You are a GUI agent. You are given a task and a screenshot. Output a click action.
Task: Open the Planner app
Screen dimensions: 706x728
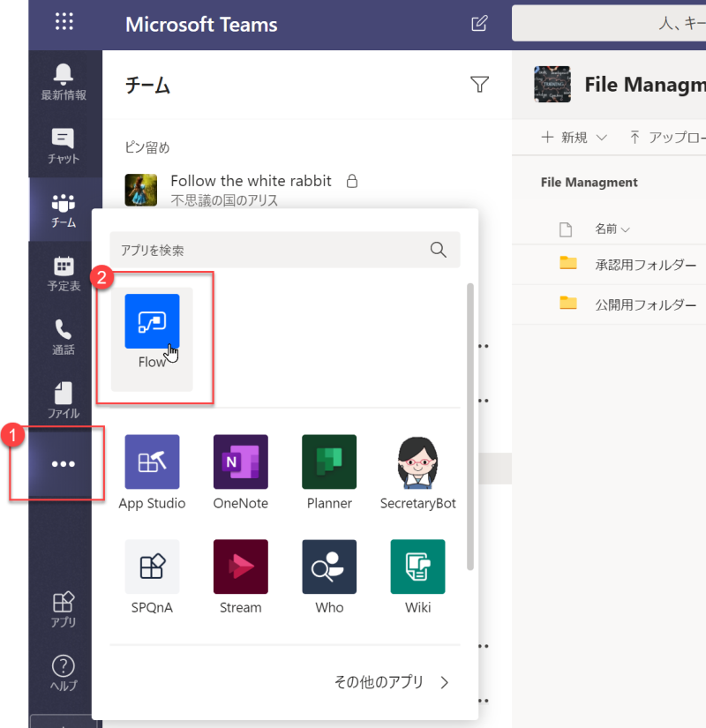(329, 472)
